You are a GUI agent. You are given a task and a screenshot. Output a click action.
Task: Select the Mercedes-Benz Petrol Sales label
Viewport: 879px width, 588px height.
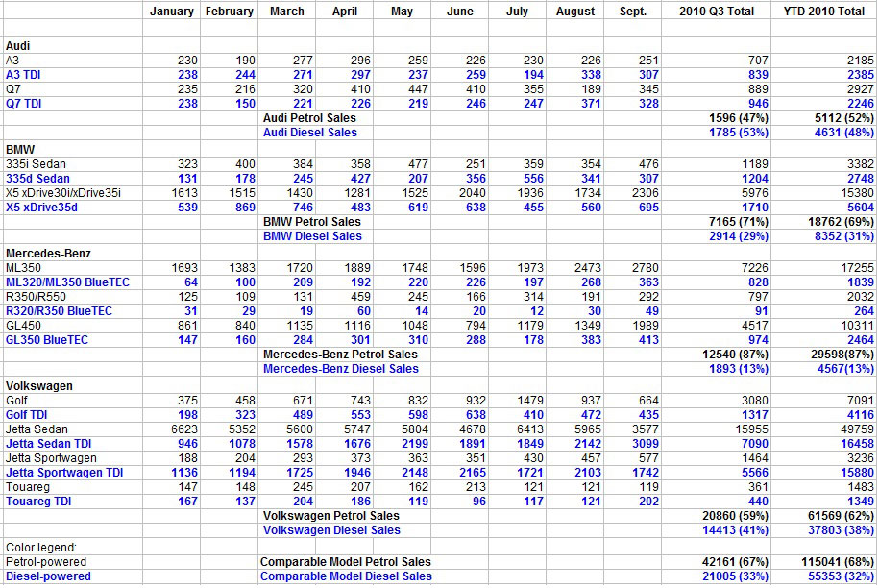pyautogui.click(x=340, y=355)
